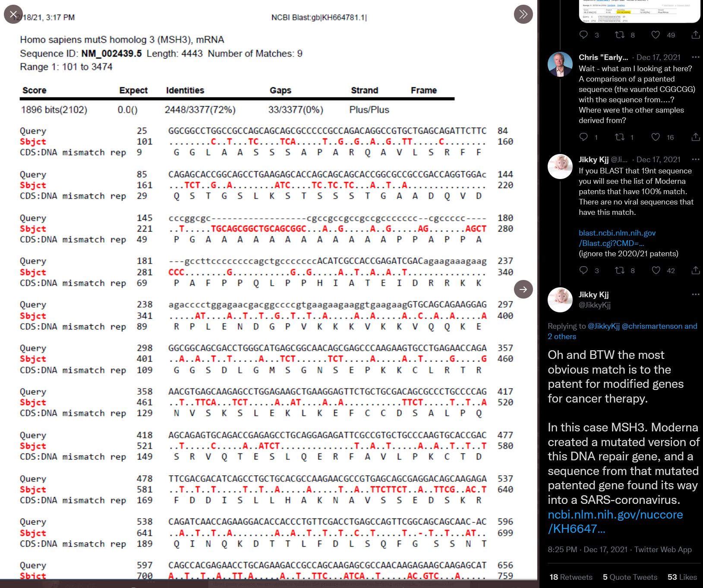The height and width of the screenshot is (588, 703).
Task: Click the '2448/3377(72%)' identities value
Action: [200, 110]
